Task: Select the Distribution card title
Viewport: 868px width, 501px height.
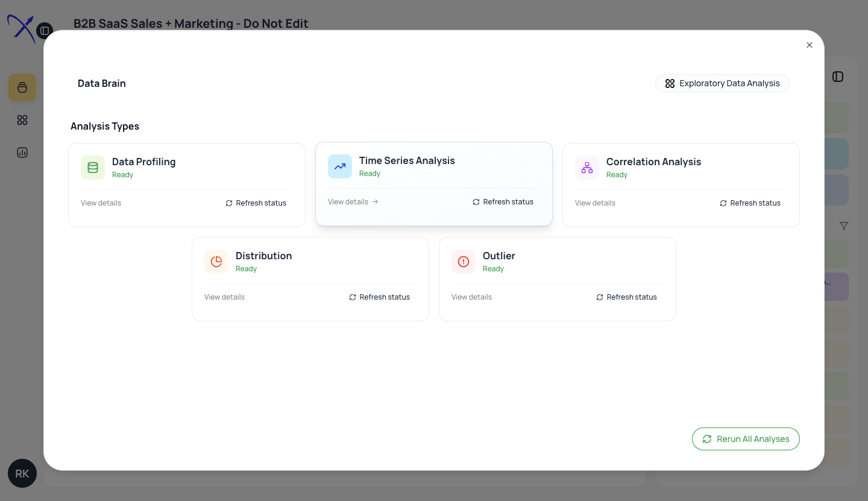Action: click(x=263, y=256)
